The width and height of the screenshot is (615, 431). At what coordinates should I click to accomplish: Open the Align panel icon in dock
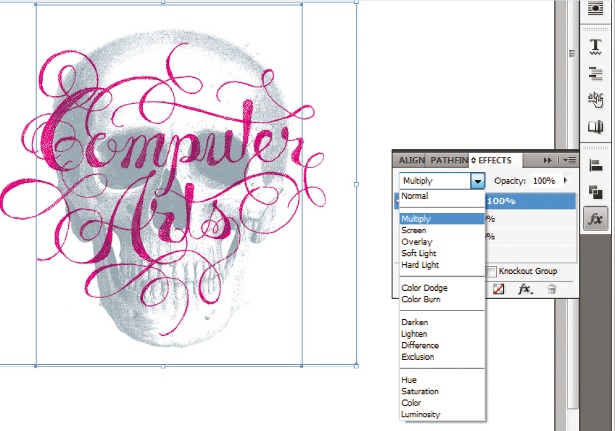[595, 165]
